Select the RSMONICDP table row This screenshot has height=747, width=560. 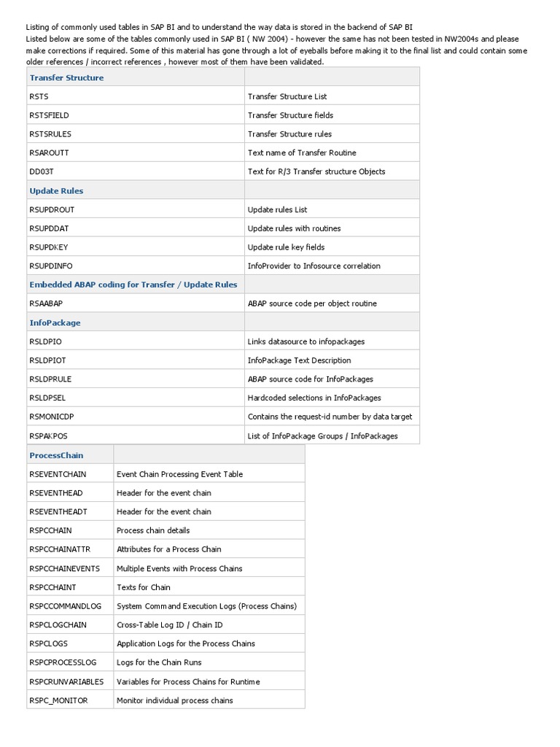(223, 417)
